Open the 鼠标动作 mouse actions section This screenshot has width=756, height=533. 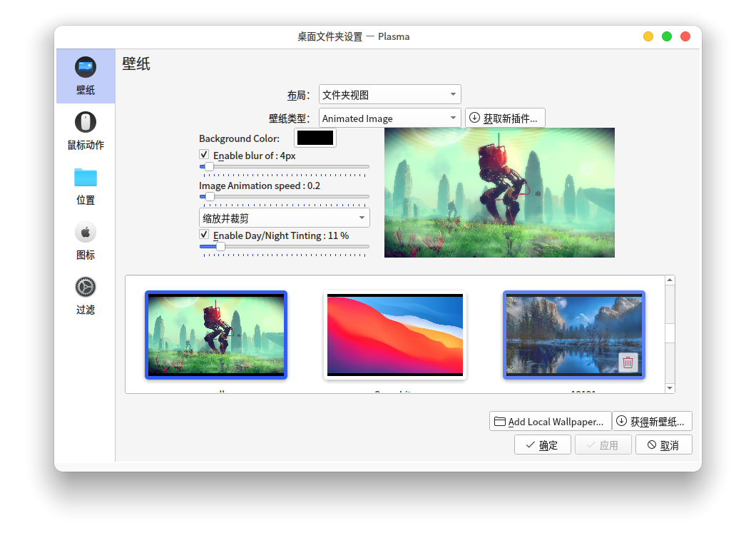pyautogui.click(x=86, y=131)
